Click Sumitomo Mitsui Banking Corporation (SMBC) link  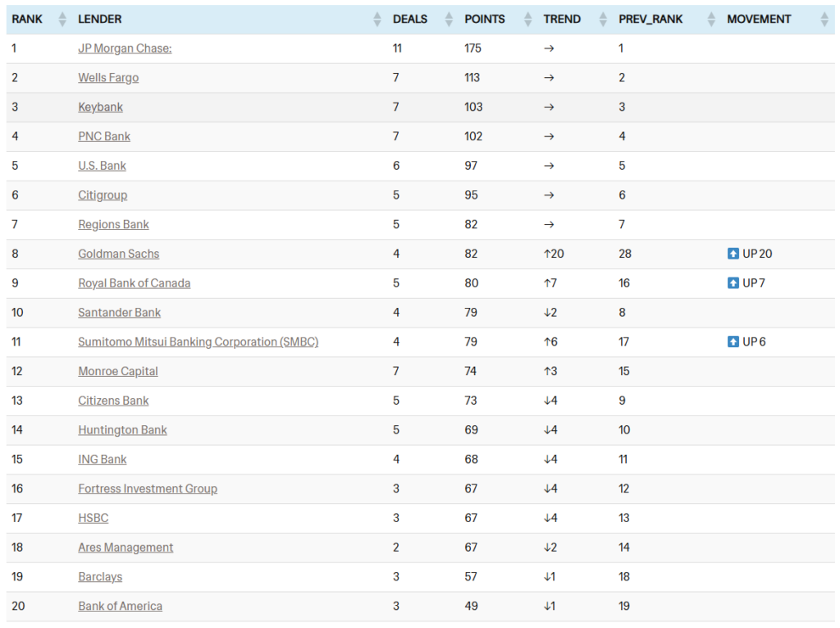point(198,342)
